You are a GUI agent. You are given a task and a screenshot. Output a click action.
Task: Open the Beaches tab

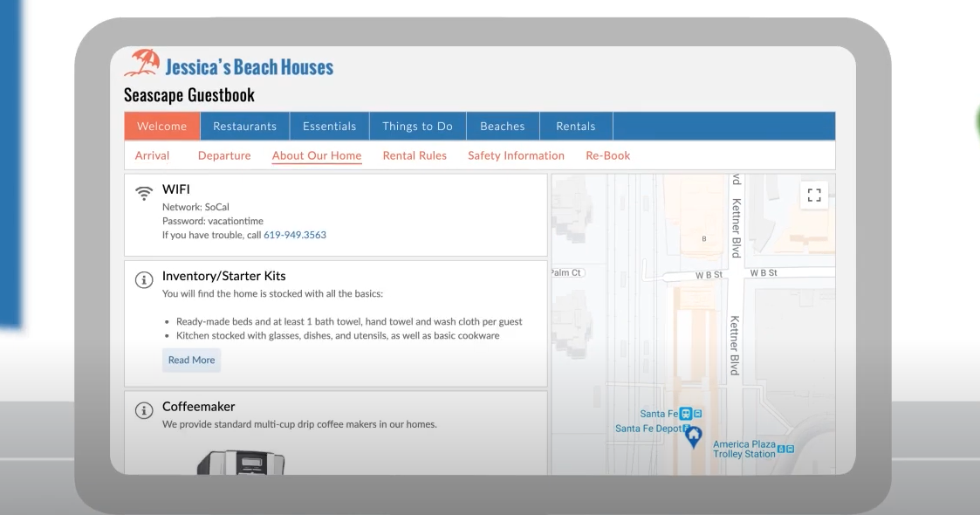[503, 126]
